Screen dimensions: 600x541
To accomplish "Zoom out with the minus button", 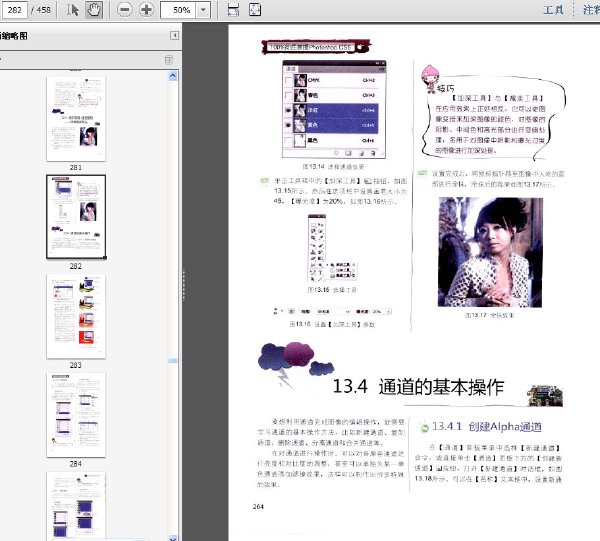I will coord(124,10).
